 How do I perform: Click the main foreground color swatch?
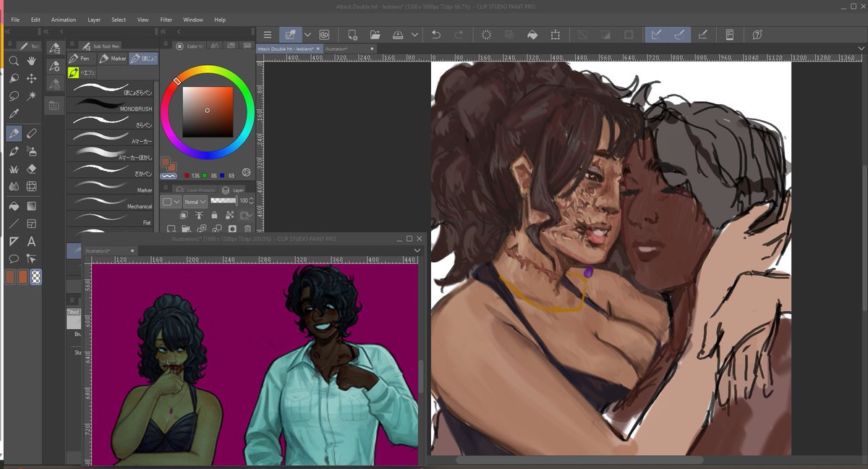pos(165,161)
